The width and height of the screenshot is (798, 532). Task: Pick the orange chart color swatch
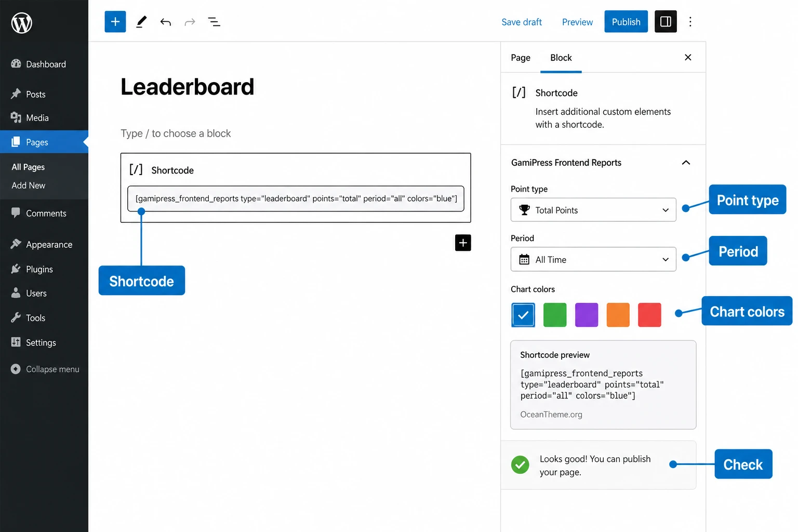pos(618,315)
